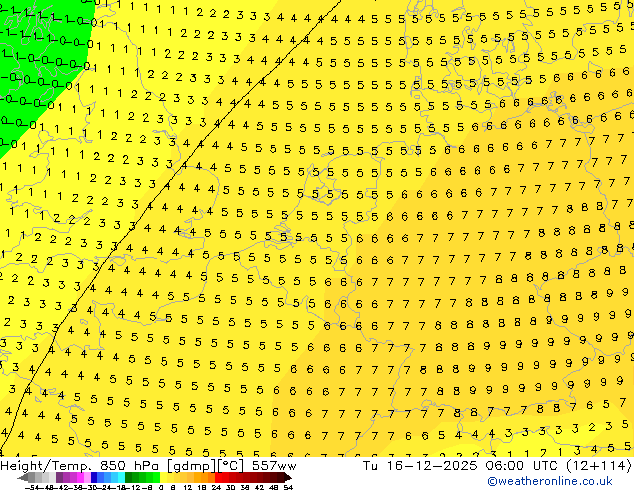Click the 557ww label in the map title
The height and width of the screenshot is (490, 634).
[x=274, y=466]
